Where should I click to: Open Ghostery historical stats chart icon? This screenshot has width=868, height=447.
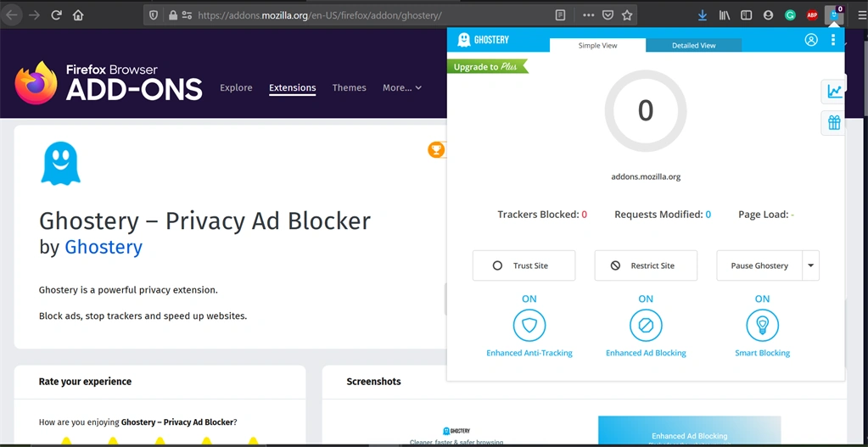834,92
